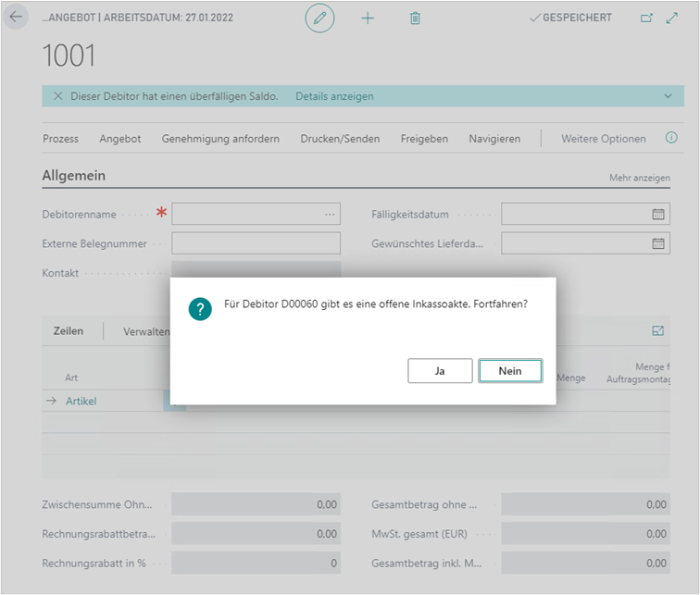Click Nein in the dialog
This screenshot has height=595, width=700.
(510, 371)
